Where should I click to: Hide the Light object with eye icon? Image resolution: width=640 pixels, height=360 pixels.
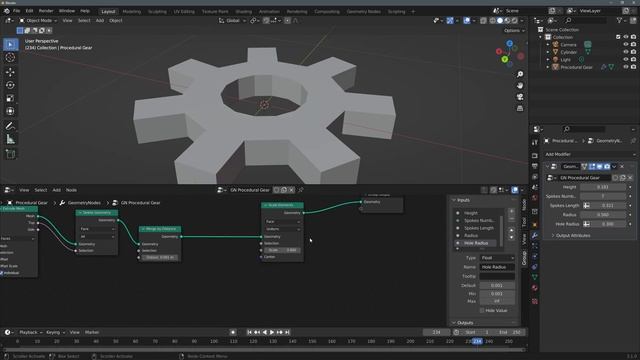626,59
